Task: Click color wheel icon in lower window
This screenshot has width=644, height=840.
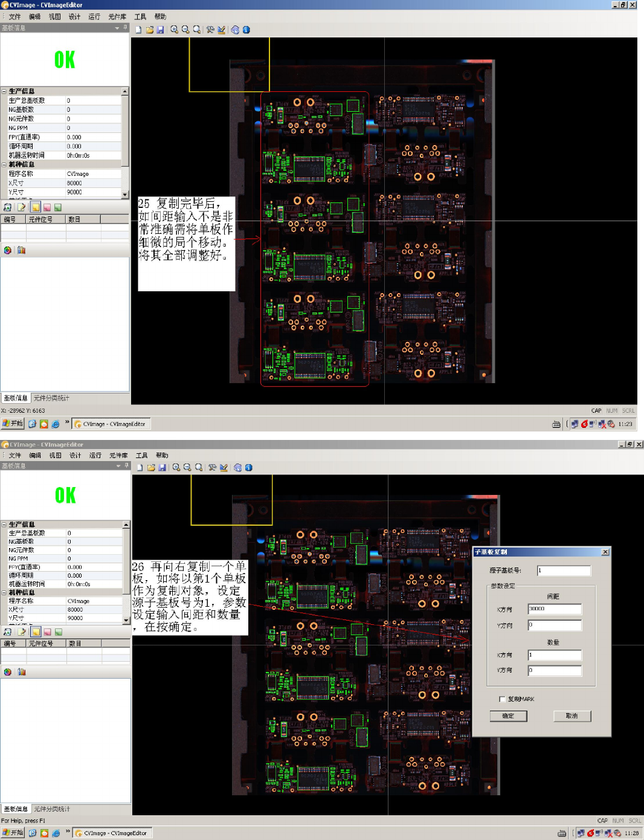Action: 7,672
